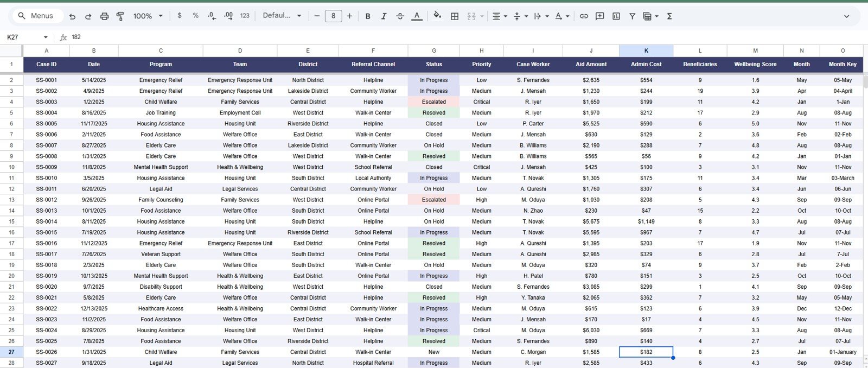868x368 pixels.
Task: Select row 27 header
Action: 11,352
